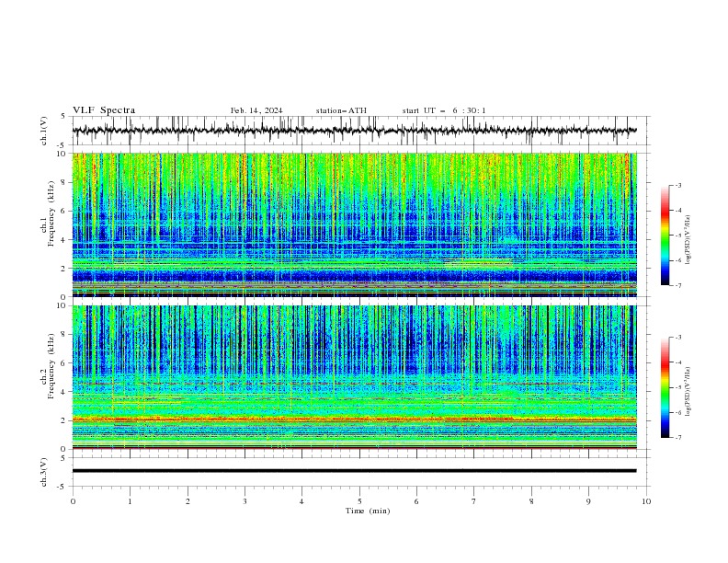Click the "-7" value on ch.2 colorbar
Viewport: 728px width, 563px height.
tap(678, 437)
